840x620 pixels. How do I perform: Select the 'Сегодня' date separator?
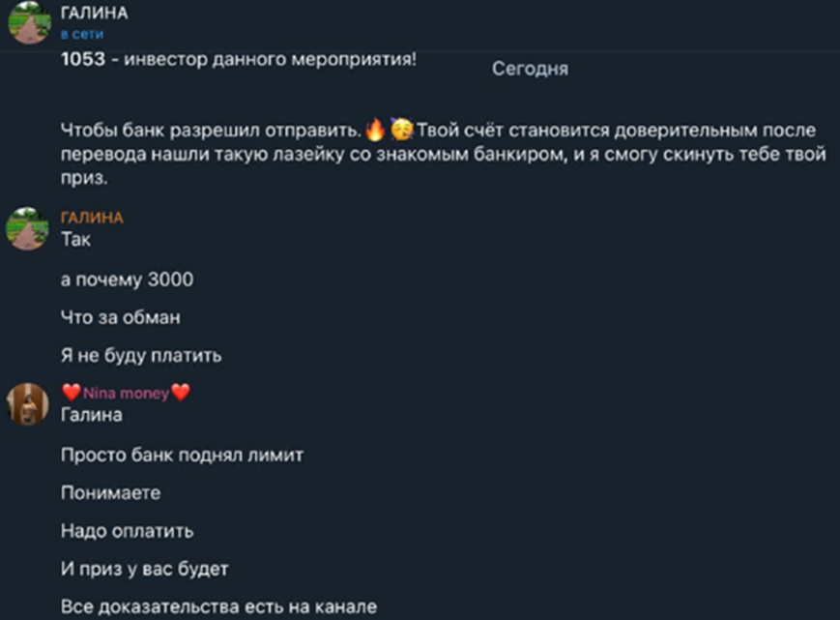(x=530, y=69)
